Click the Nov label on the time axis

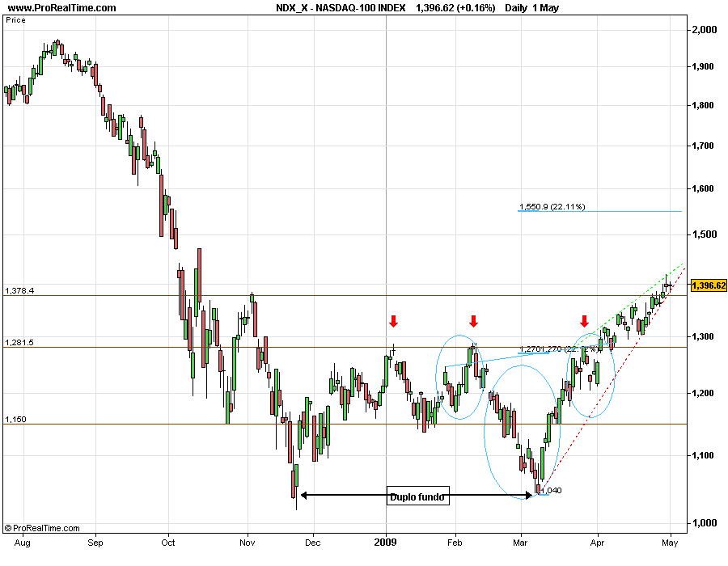pyautogui.click(x=248, y=543)
